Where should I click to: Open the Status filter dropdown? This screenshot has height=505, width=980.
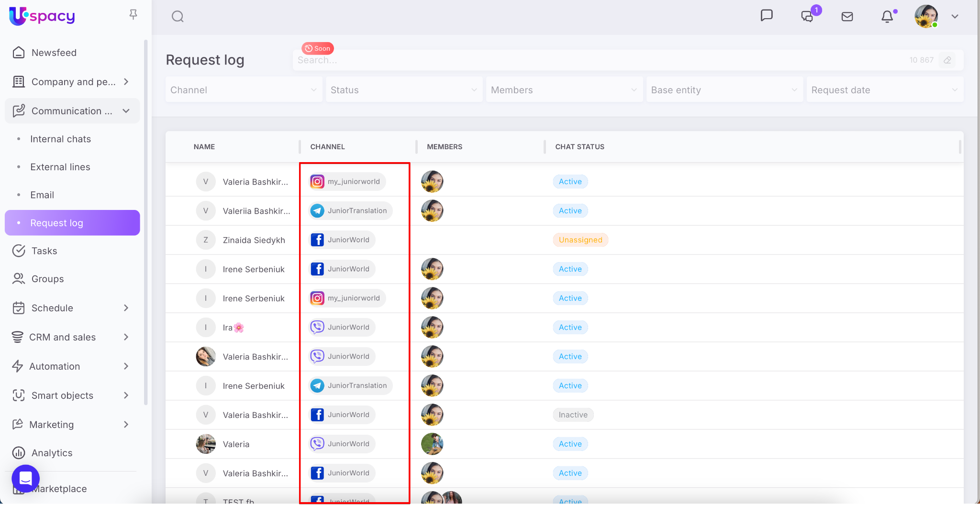[x=404, y=90]
